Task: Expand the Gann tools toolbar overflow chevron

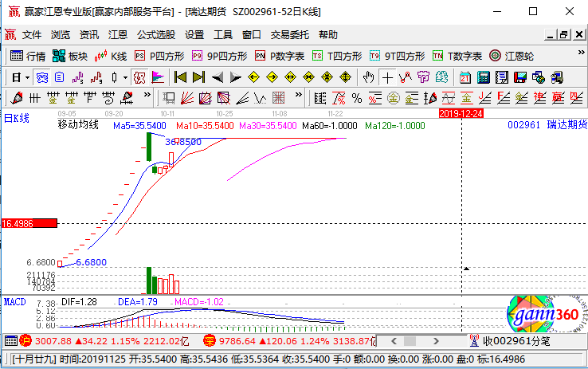Action: 299,95
